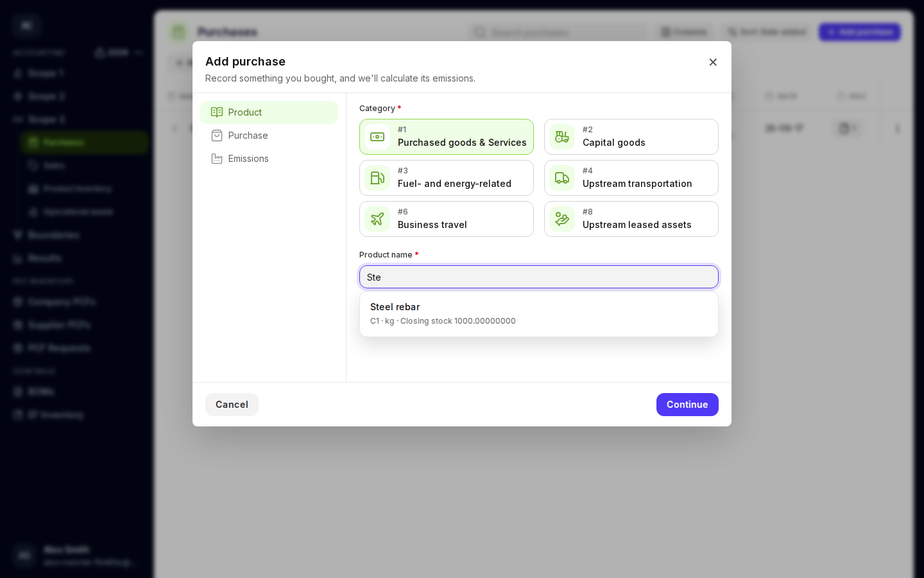924x578 pixels.
Task: Click the search purchases field in background
Action: coord(558,32)
